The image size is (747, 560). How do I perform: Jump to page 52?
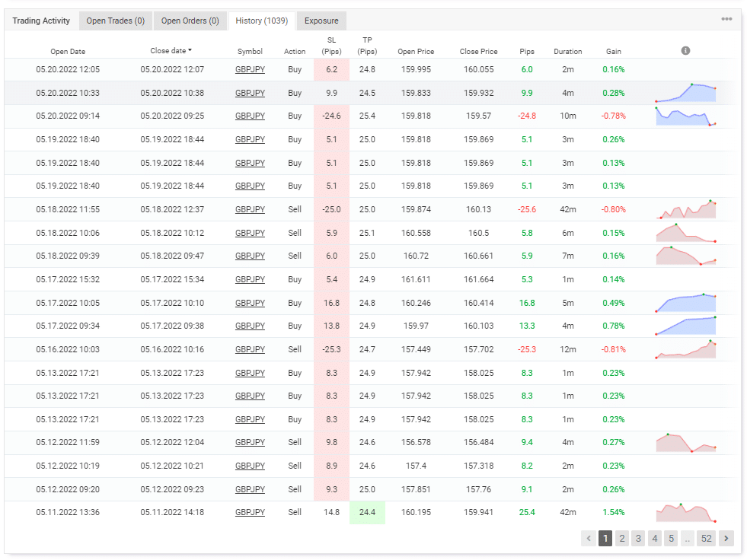[704, 538]
